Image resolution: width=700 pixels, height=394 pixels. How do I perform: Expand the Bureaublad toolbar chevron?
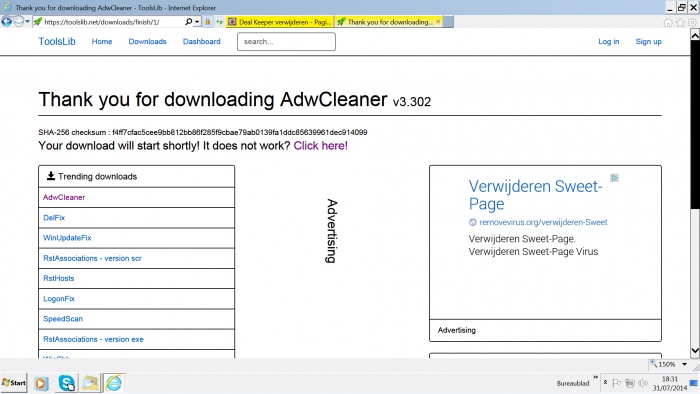pos(595,377)
